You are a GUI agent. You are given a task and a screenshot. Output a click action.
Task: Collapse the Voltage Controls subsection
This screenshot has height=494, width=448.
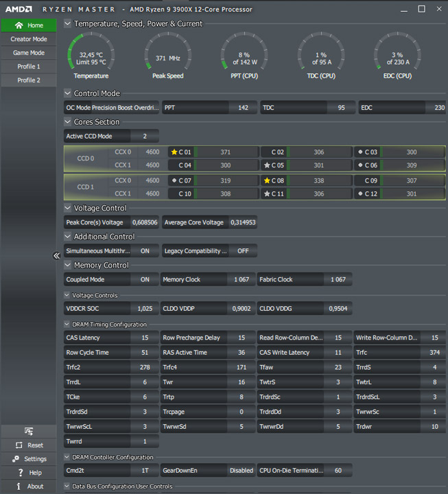tap(67, 295)
